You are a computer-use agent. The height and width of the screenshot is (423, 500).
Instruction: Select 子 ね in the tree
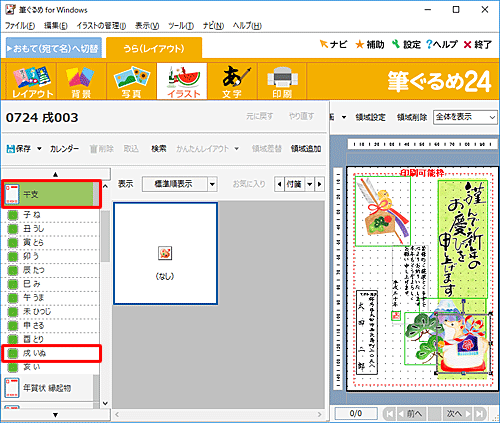[x=50, y=215]
